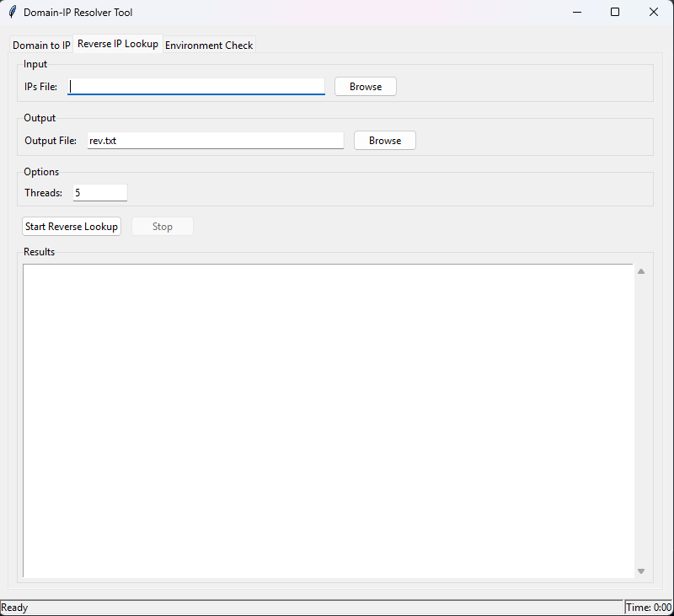Browse for the IPs input file
This screenshot has height=616, width=674.
(366, 87)
